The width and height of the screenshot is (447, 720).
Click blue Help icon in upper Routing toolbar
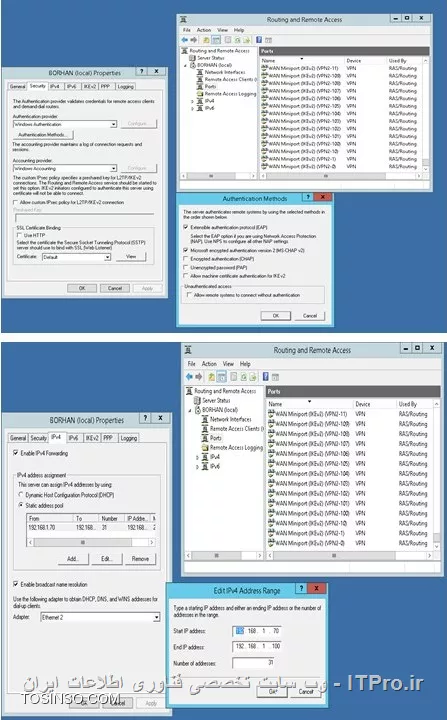tap(259, 40)
